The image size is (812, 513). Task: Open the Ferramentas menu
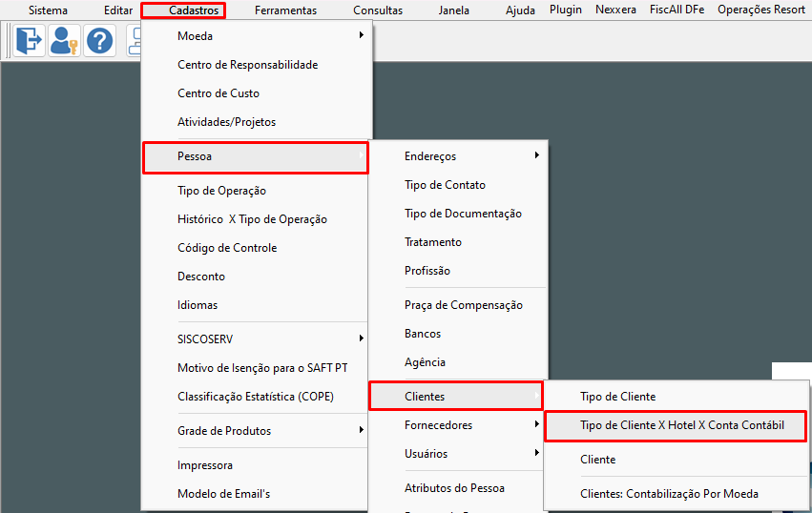pyautogui.click(x=285, y=10)
